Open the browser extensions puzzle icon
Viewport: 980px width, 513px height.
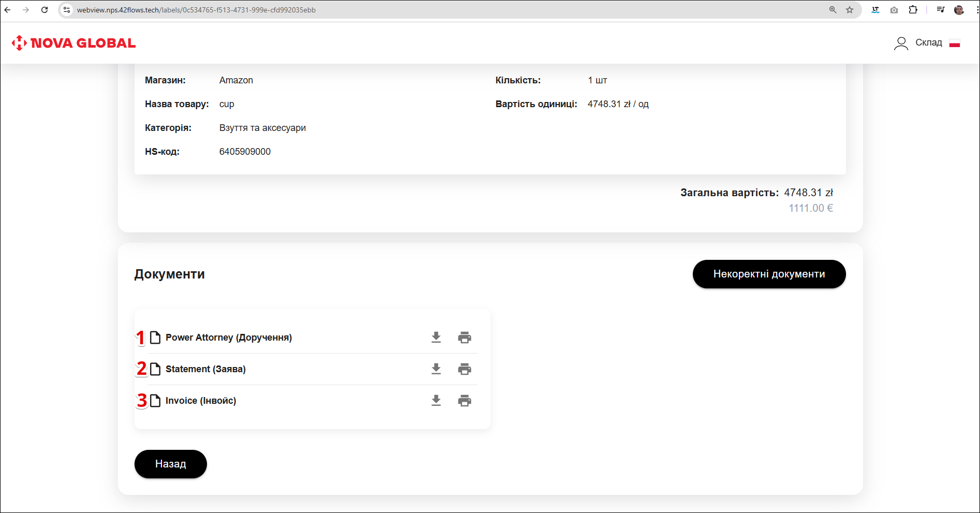click(x=913, y=10)
